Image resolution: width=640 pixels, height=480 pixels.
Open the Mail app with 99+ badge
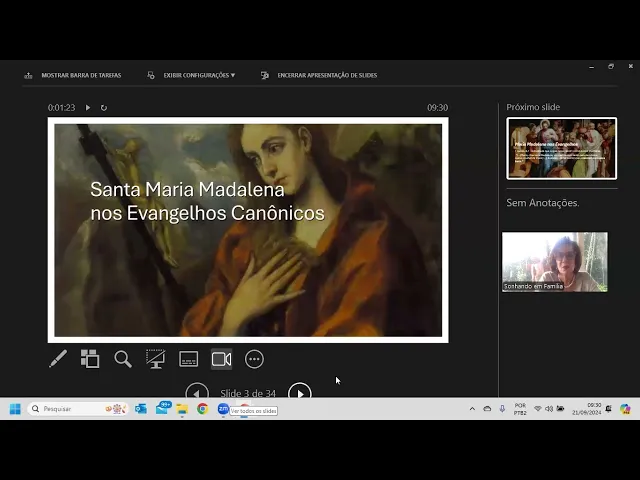pos(164,408)
